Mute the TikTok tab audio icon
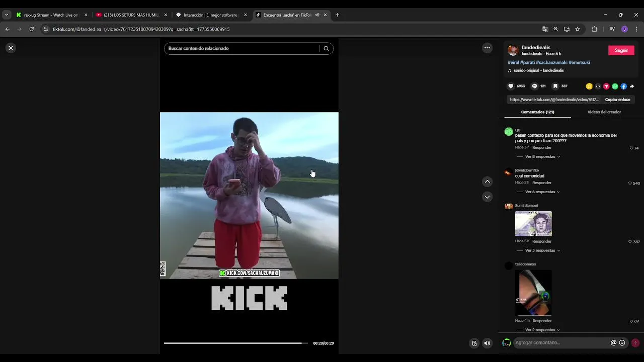The height and width of the screenshot is (362, 644). click(317, 15)
